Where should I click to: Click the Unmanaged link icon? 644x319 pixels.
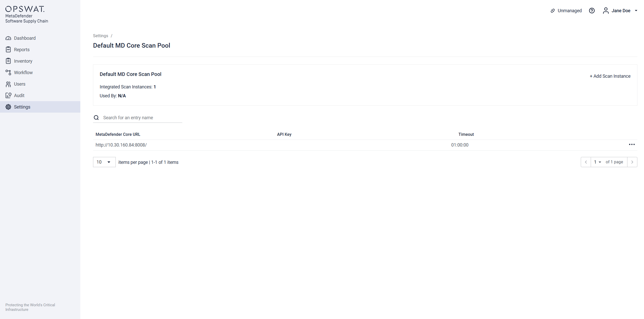pyautogui.click(x=553, y=11)
